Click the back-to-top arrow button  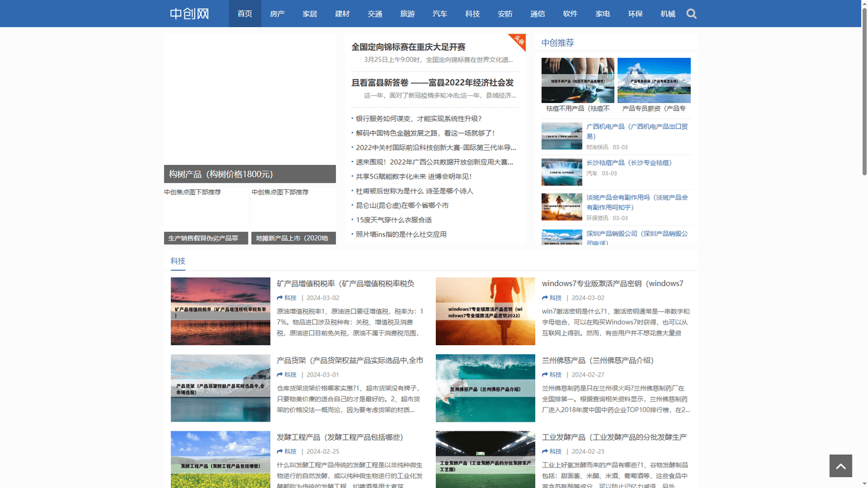tap(840, 466)
